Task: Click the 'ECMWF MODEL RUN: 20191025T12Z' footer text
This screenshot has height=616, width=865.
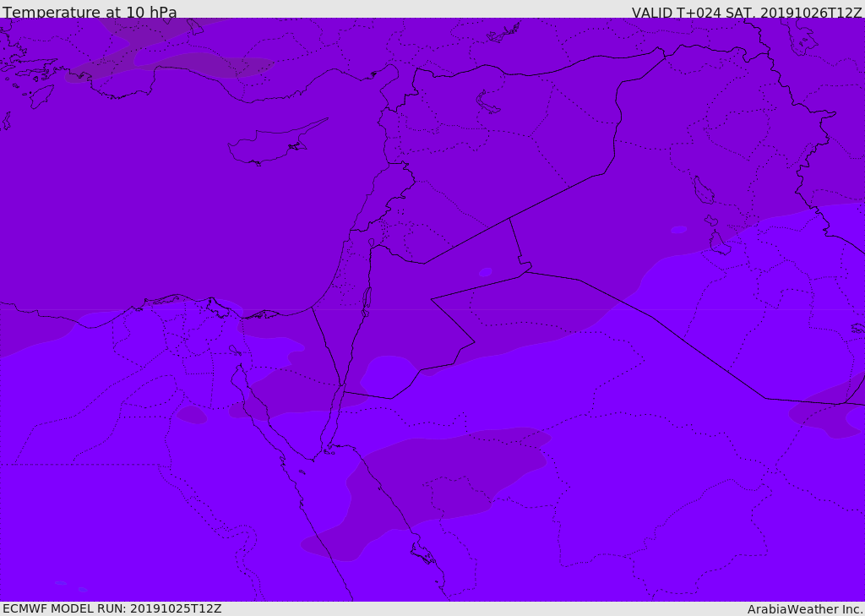Action: (x=112, y=608)
